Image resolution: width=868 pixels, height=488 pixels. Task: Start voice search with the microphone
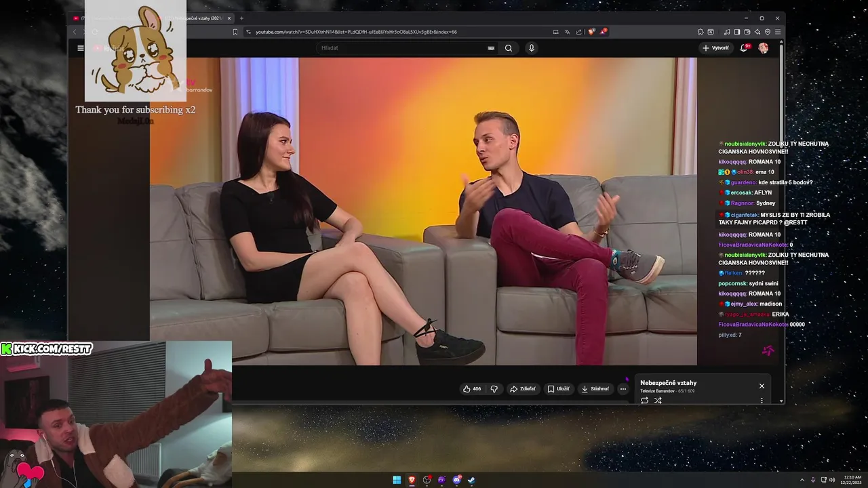click(532, 48)
